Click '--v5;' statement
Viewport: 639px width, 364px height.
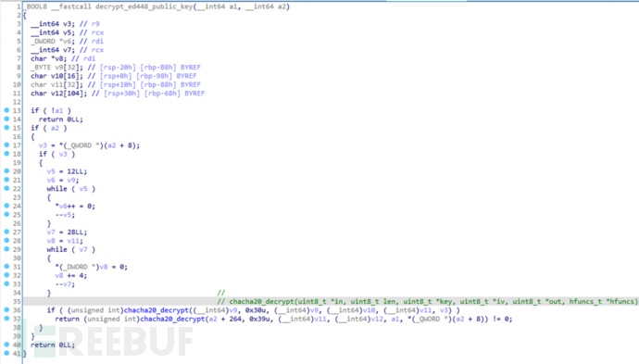tap(65, 215)
